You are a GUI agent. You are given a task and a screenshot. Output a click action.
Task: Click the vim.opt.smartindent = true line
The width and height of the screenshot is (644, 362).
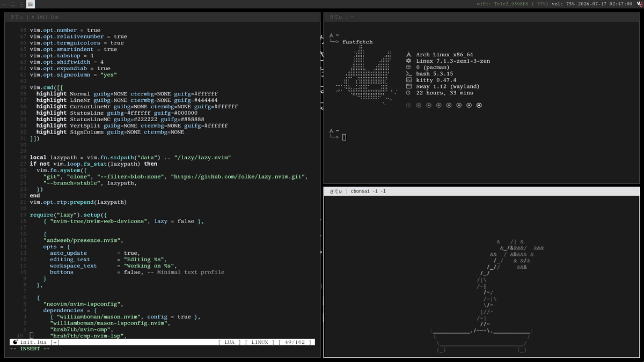click(73, 49)
